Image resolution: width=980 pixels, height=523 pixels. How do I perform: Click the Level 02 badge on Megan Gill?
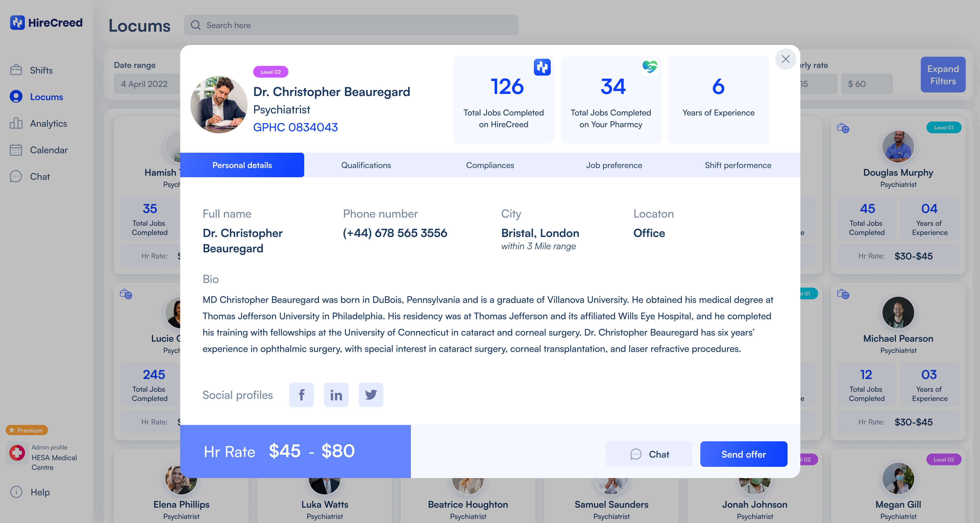tap(944, 459)
